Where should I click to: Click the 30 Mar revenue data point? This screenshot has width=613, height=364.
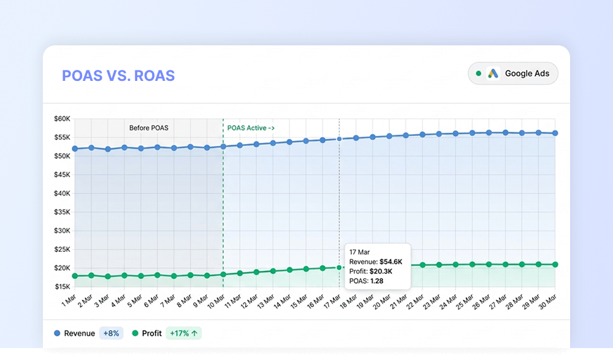click(555, 134)
